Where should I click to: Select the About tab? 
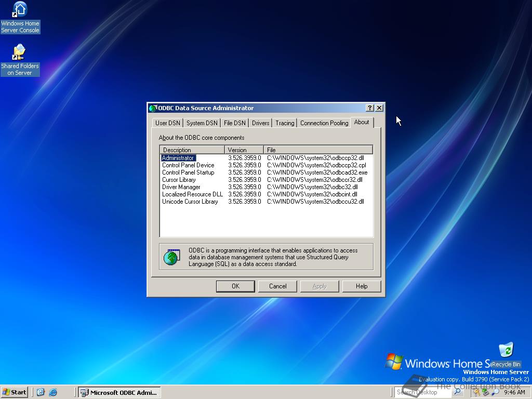point(362,122)
